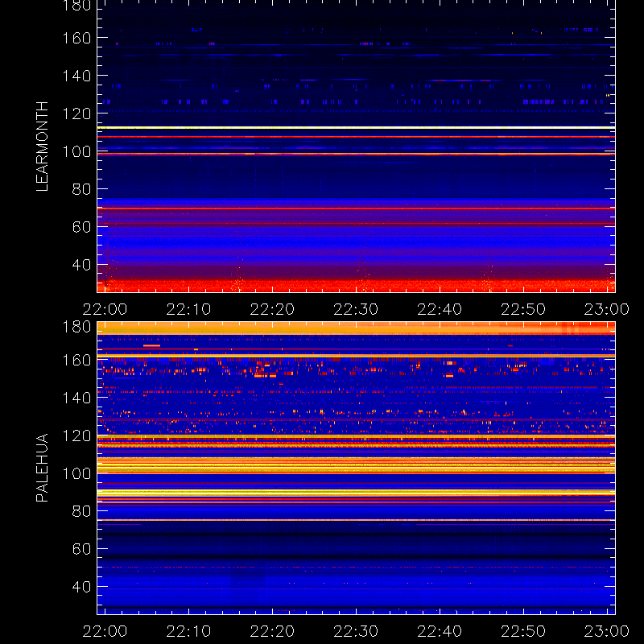
Task: Click 22:40 time label under PALEHUA plot
Action: (x=440, y=631)
